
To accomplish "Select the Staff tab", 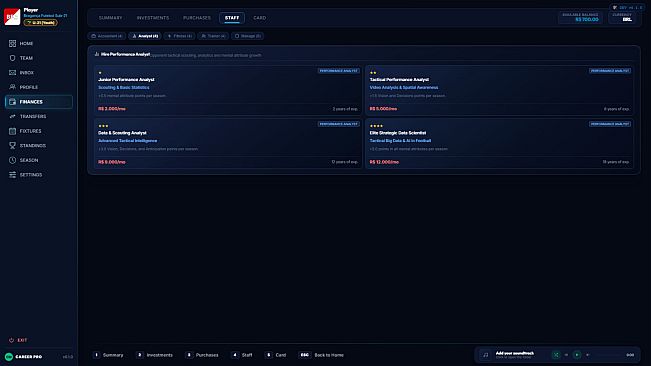I will [232, 18].
